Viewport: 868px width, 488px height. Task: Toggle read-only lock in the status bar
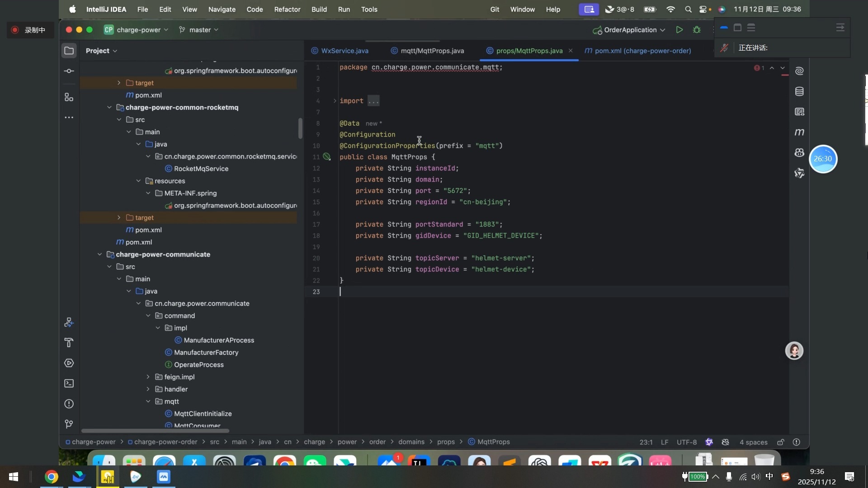pos(781,442)
